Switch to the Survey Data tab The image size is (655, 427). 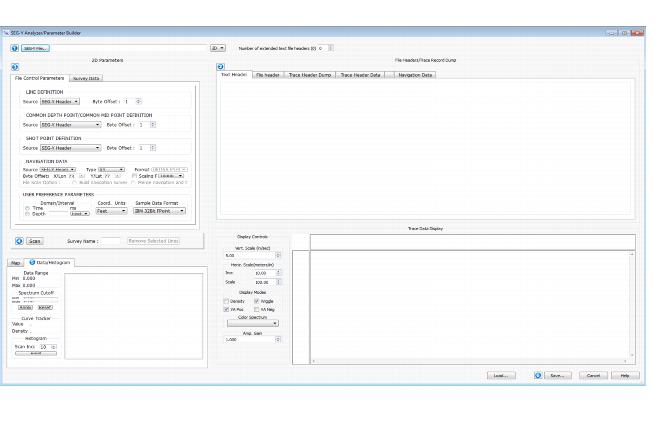tap(85, 78)
